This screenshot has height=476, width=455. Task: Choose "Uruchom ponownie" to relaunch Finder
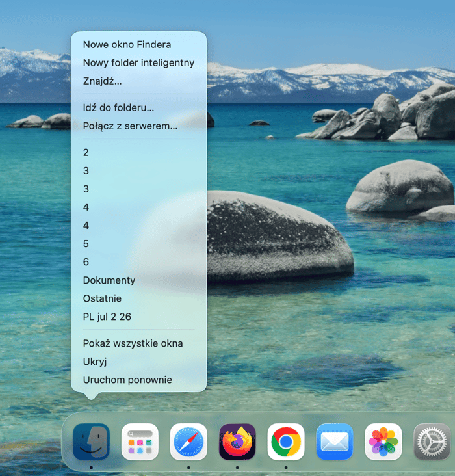[x=138, y=380]
